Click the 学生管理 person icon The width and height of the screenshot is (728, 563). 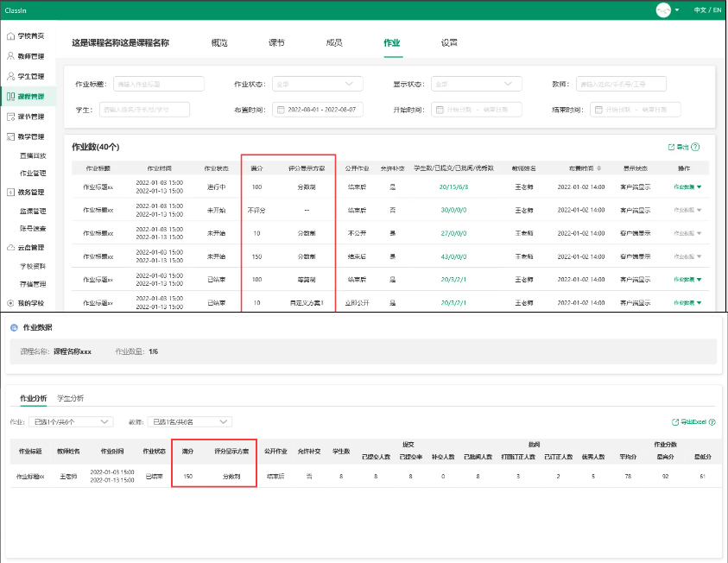(x=10, y=76)
